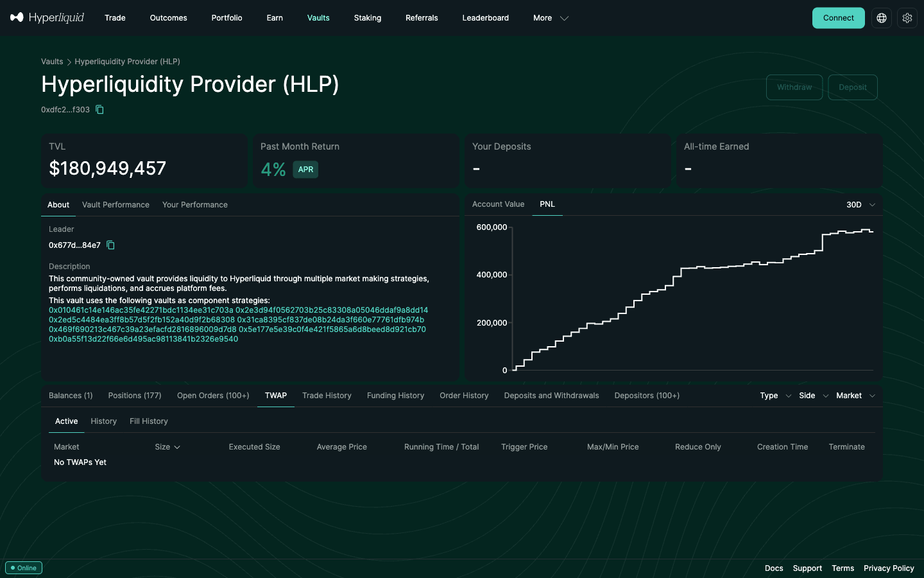The image size is (924, 578).
Task: Open the Funding History tab
Action: pos(395,396)
